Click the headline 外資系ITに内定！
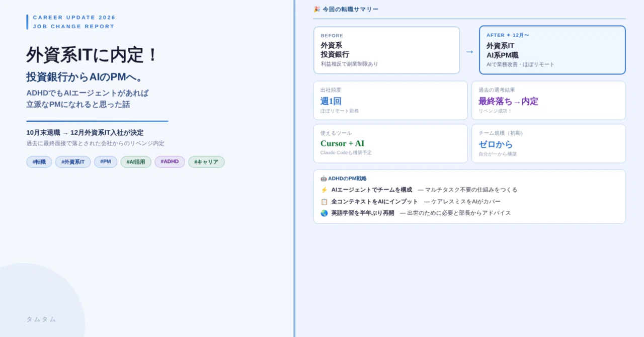This screenshot has width=644, height=337. [93, 55]
